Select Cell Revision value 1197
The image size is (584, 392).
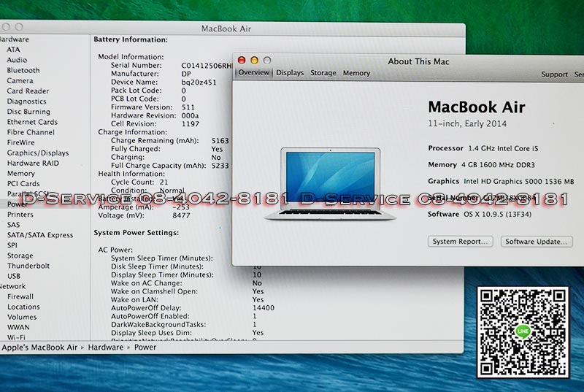191,124
